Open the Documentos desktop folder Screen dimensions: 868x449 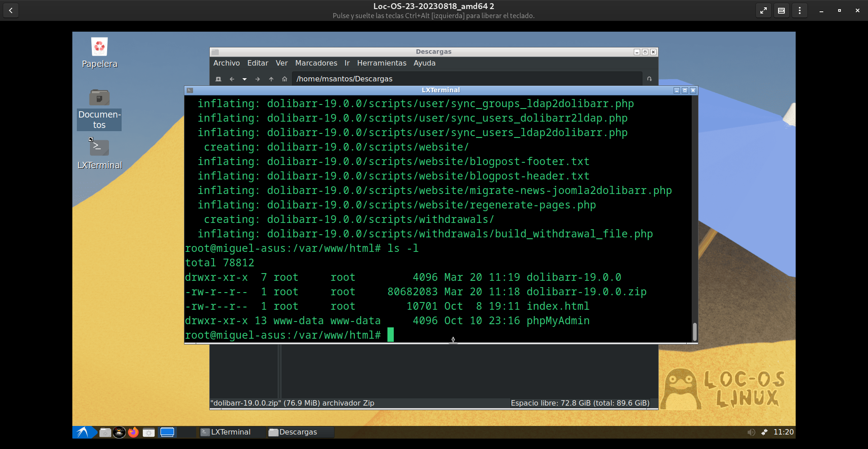[99, 98]
